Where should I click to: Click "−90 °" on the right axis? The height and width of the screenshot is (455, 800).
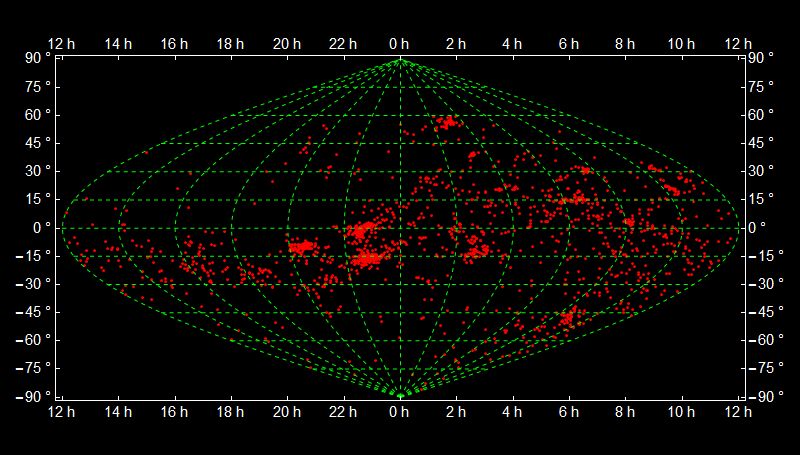point(766,396)
